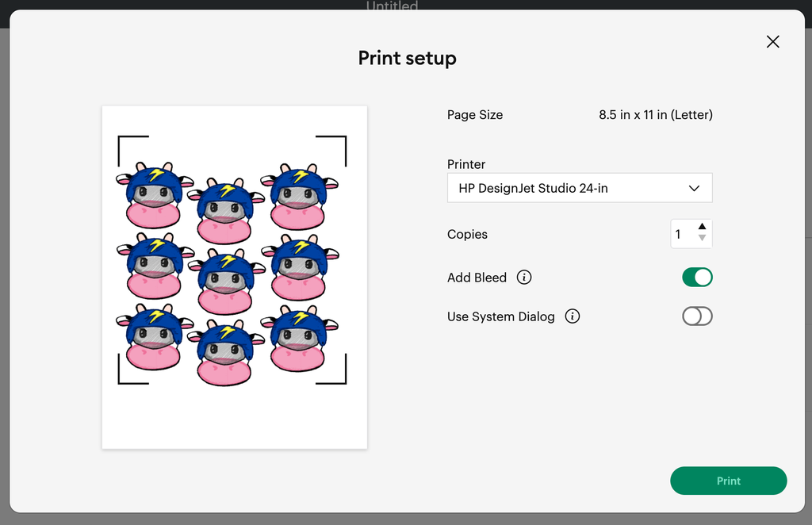Screen dimensions: 812x525
Task: Decrease copies with the down arrow
Action: (x=702, y=239)
